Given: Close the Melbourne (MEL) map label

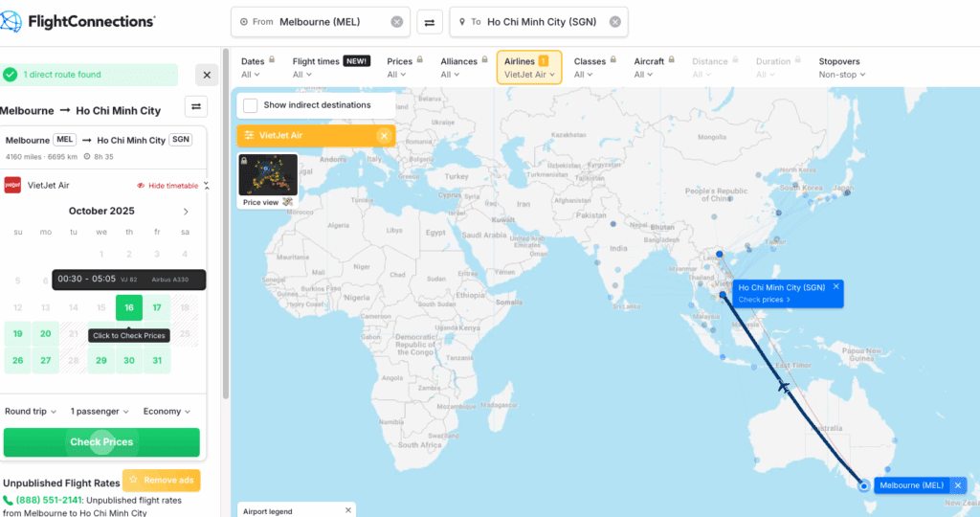Looking at the screenshot, I should point(957,485).
